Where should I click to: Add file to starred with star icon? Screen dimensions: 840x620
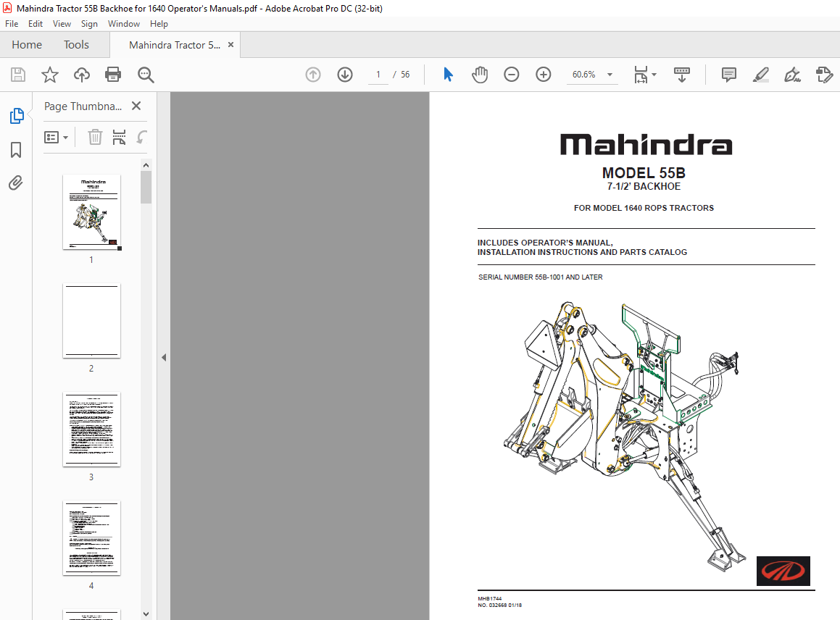pyautogui.click(x=50, y=75)
